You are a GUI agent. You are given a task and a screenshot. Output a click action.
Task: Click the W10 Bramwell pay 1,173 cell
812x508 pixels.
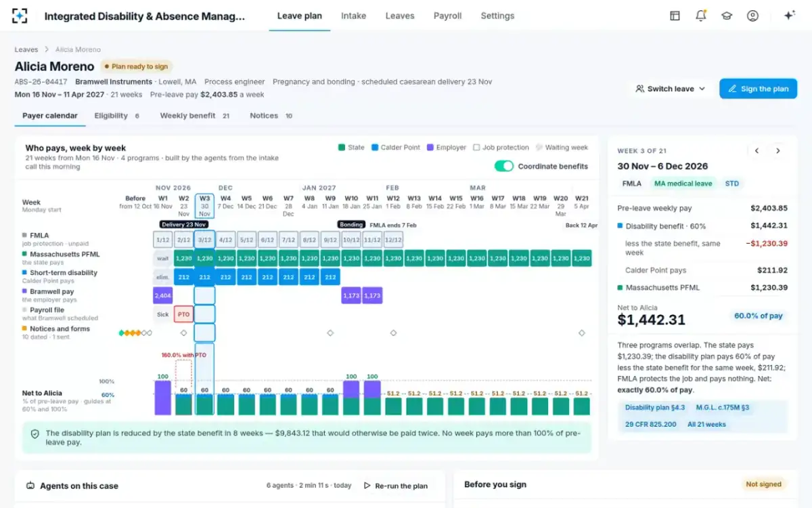pos(351,296)
